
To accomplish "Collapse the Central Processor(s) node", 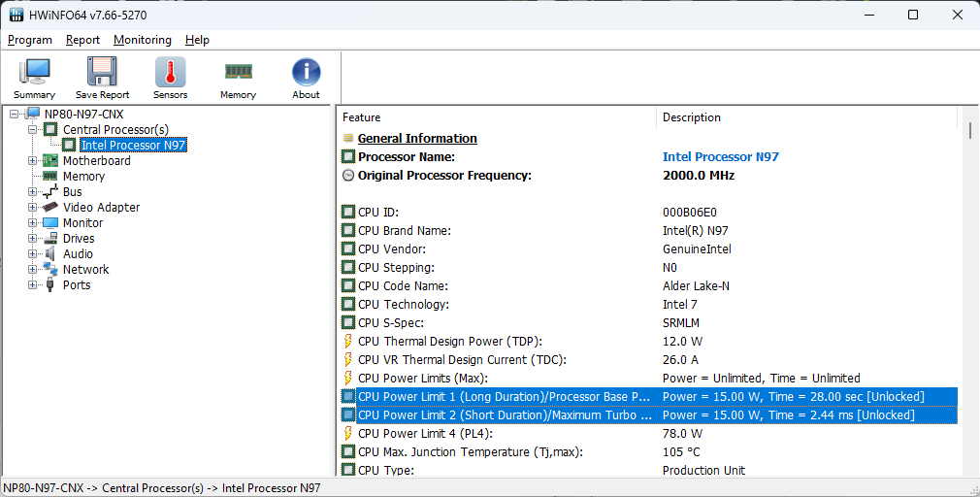I will coord(32,130).
